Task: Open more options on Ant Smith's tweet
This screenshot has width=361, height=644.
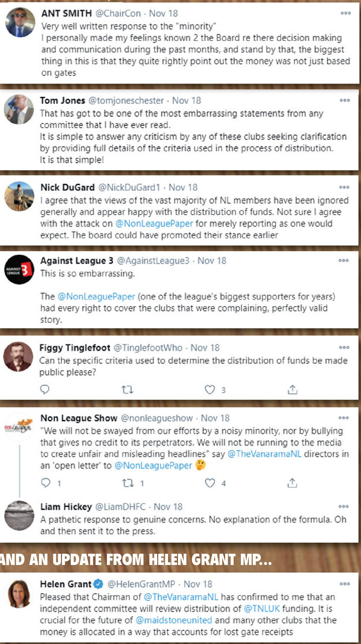Action: click(346, 13)
